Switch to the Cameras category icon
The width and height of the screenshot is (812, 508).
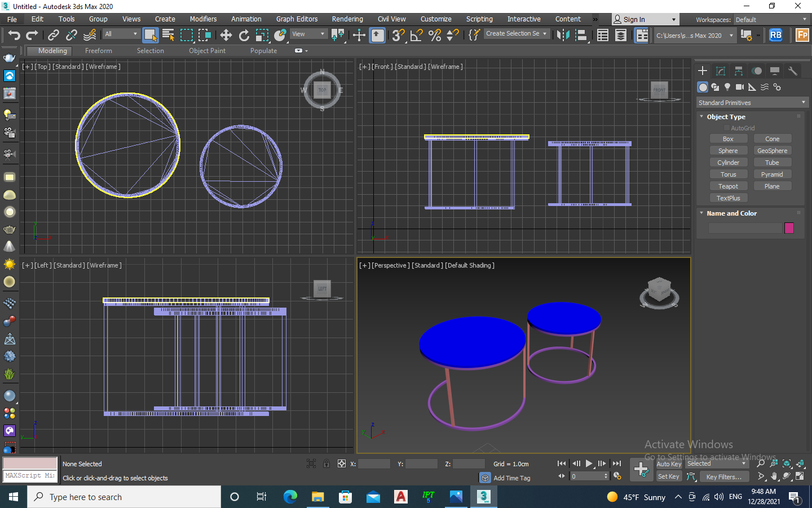pos(740,87)
